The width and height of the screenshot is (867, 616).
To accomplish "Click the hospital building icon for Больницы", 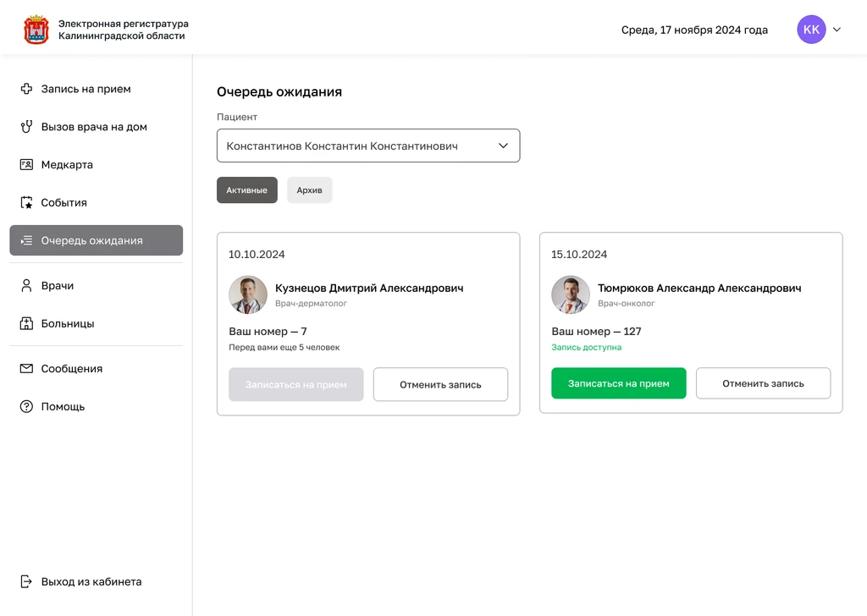I will 26,324.
